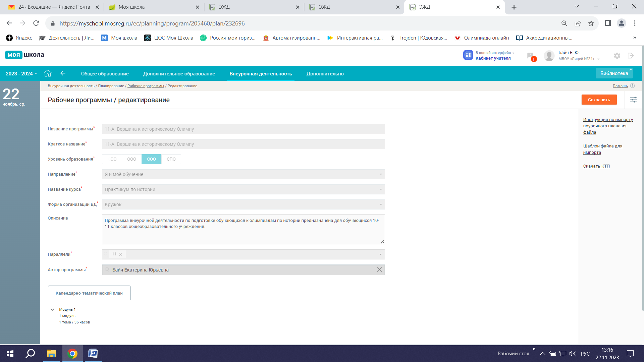
Task: Open the browser tab search chevron
Action: click(577, 6)
